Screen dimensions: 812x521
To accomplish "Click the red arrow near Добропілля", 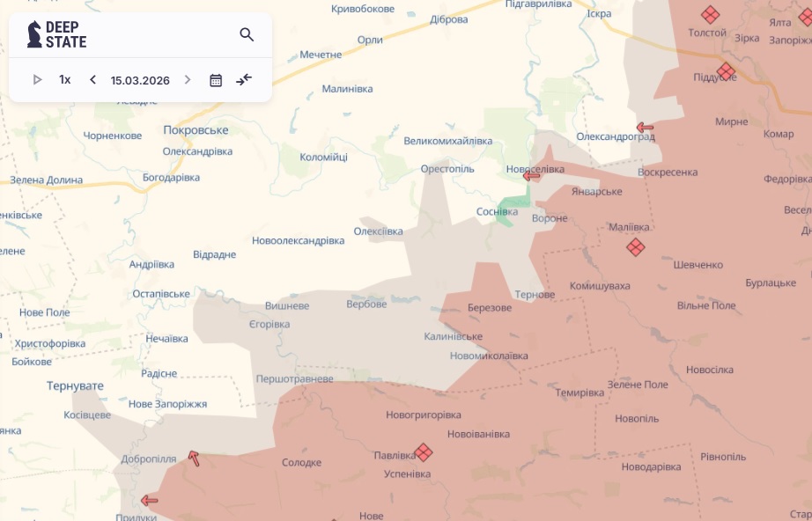I will coord(194,457).
